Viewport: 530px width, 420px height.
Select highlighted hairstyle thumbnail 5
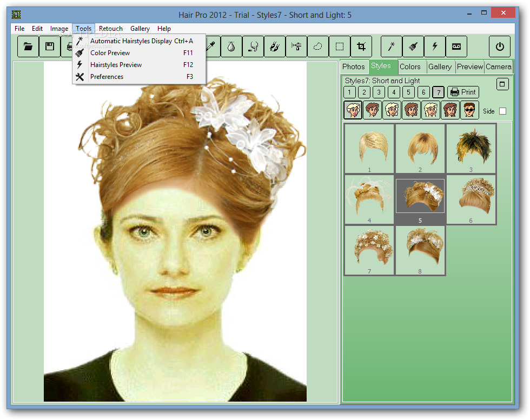[x=420, y=199]
